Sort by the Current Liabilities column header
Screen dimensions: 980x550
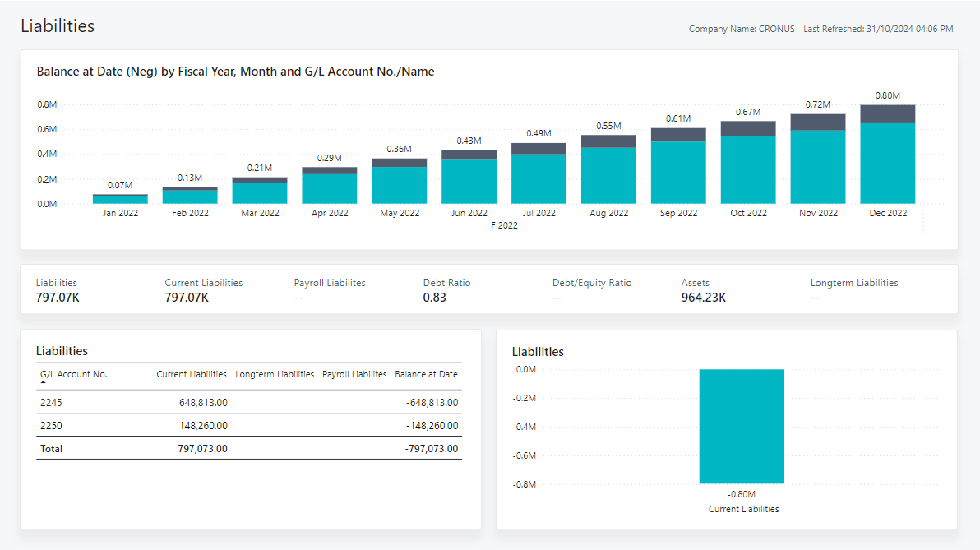pyautogui.click(x=191, y=374)
